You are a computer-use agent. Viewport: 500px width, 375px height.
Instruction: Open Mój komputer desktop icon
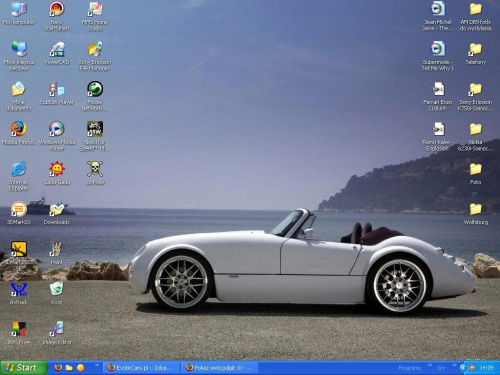point(19,9)
